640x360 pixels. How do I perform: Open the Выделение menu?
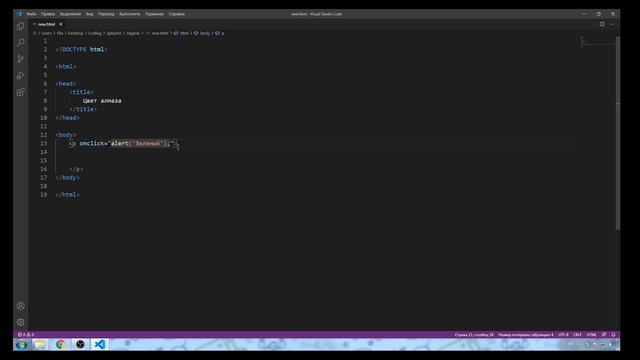(x=70, y=14)
